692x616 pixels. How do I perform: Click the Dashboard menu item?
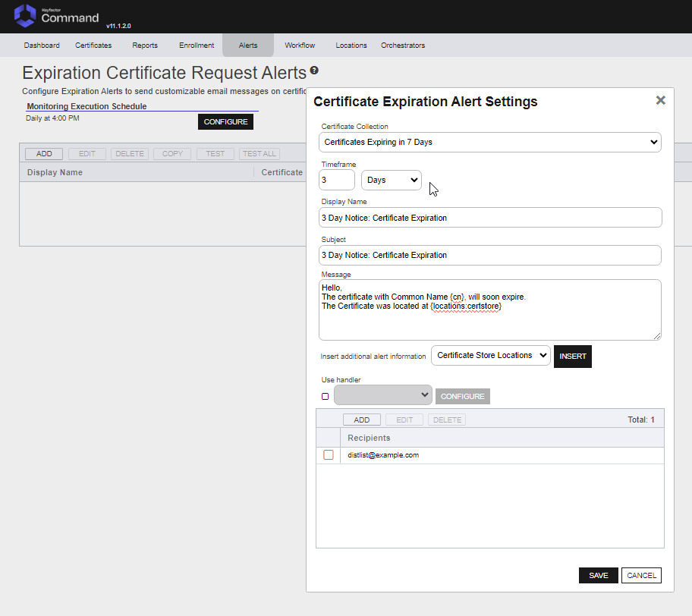click(42, 46)
